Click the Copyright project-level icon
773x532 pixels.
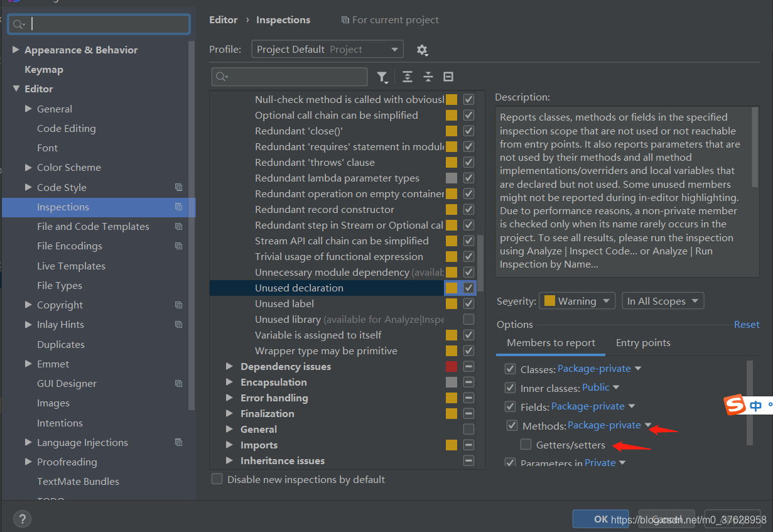[178, 305]
